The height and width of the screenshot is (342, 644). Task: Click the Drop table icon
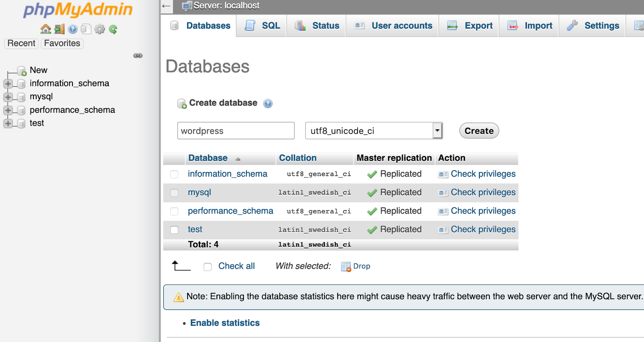346,267
